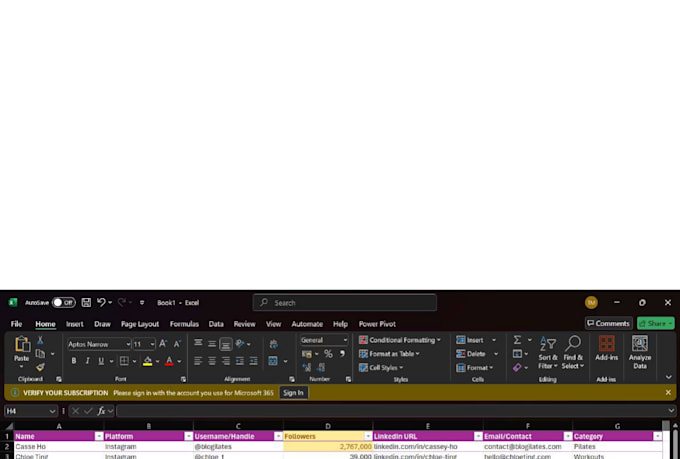This screenshot has width=680, height=459.
Task: Click the Cut scissors icon
Action: point(40,340)
